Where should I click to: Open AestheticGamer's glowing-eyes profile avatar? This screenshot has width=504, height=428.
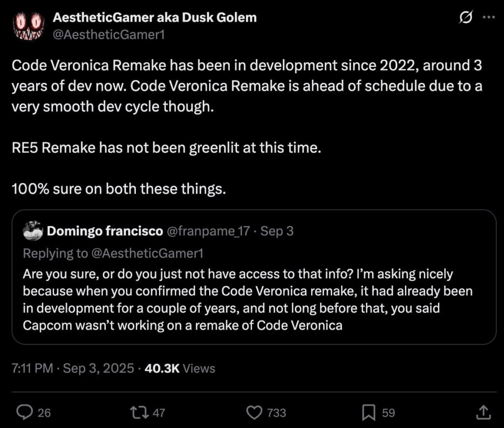[x=28, y=26]
